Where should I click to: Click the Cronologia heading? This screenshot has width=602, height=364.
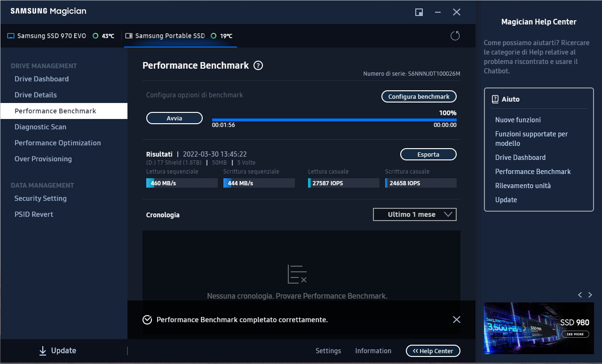pos(163,215)
